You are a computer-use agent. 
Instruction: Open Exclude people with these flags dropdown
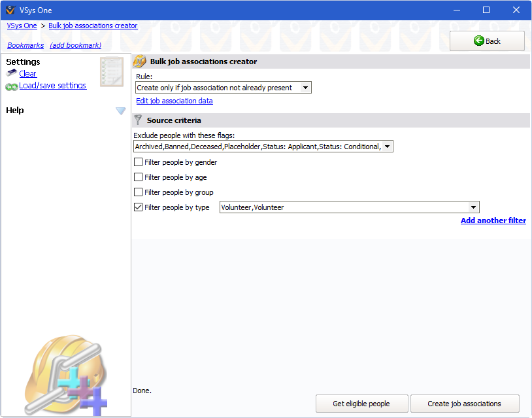click(x=387, y=147)
